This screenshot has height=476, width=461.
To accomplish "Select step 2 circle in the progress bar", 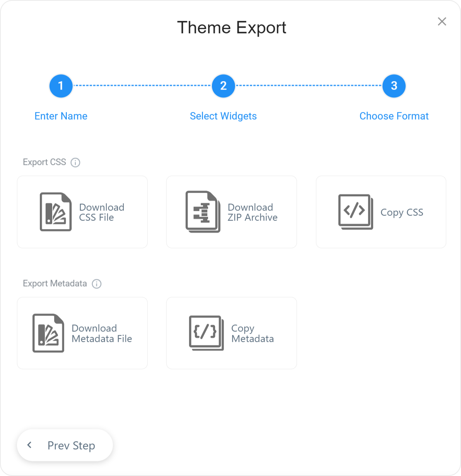I will pyautogui.click(x=223, y=86).
